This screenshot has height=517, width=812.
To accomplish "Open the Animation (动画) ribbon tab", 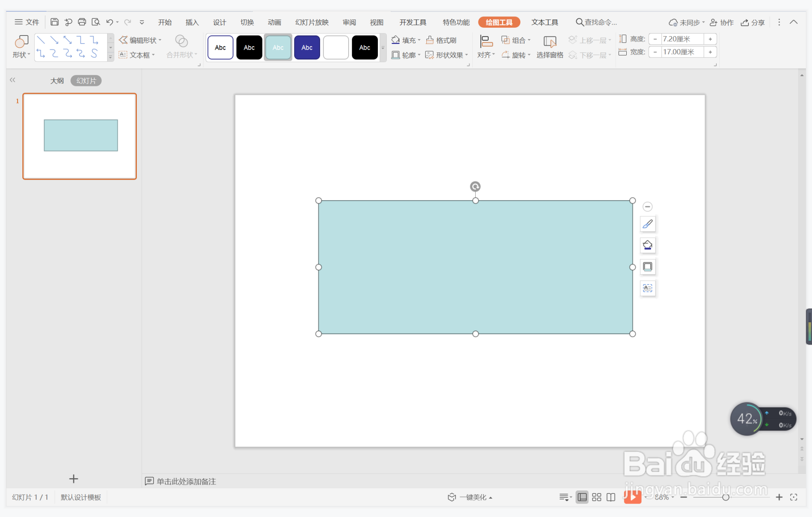I will 274,22.
